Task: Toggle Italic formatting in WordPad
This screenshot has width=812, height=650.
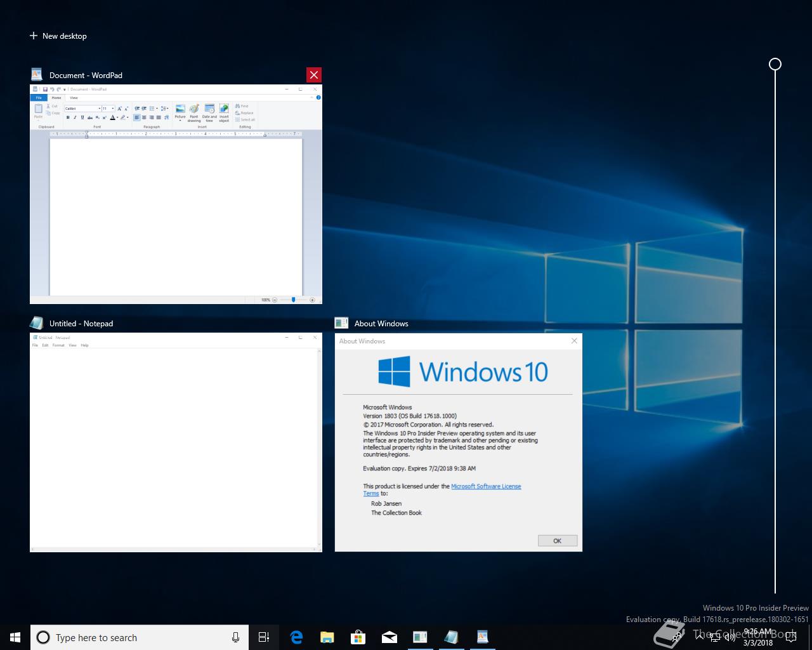Action: click(x=75, y=117)
